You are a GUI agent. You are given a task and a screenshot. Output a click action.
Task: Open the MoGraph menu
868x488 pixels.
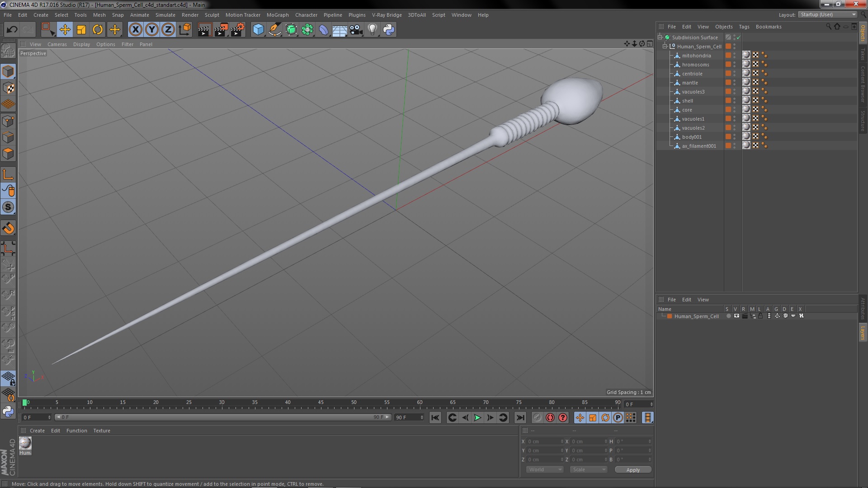pos(278,15)
